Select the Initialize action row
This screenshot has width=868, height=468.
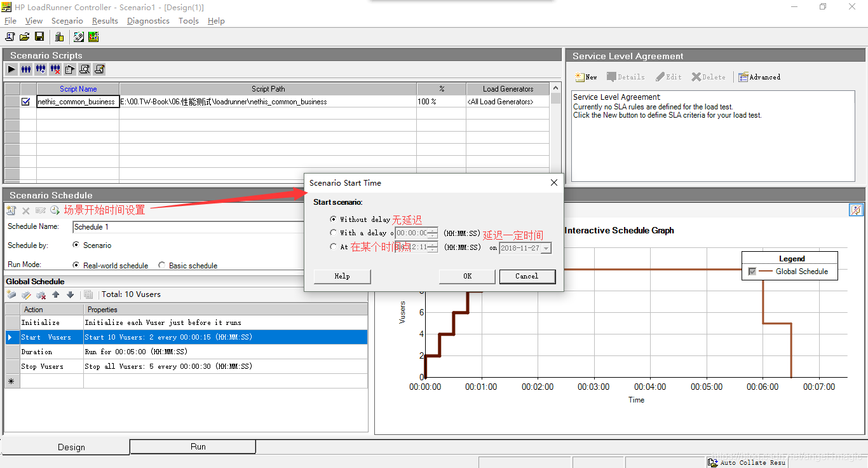click(186, 322)
